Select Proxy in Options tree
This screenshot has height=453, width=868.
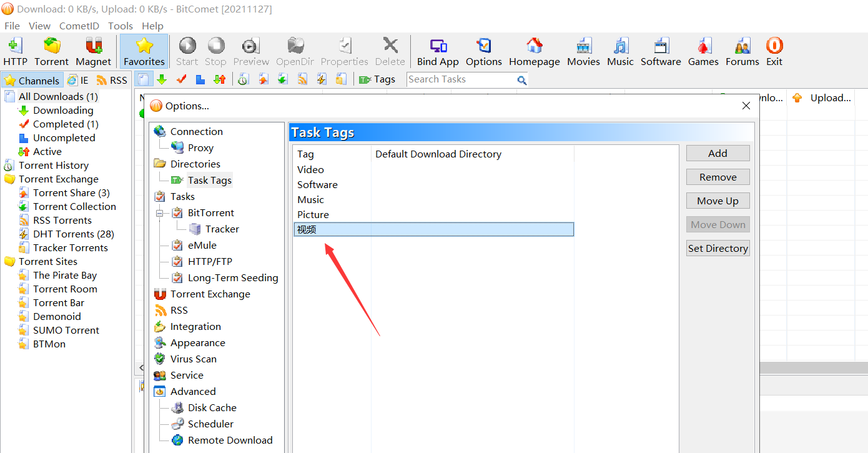click(x=200, y=147)
